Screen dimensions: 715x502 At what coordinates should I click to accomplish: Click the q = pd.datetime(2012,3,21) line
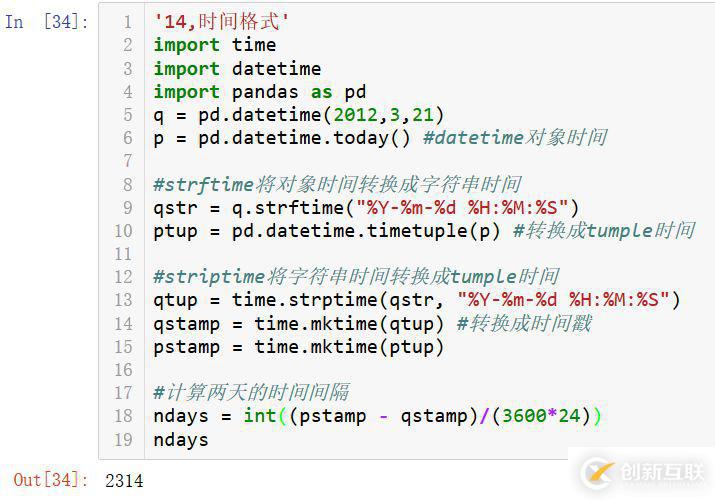(299, 115)
